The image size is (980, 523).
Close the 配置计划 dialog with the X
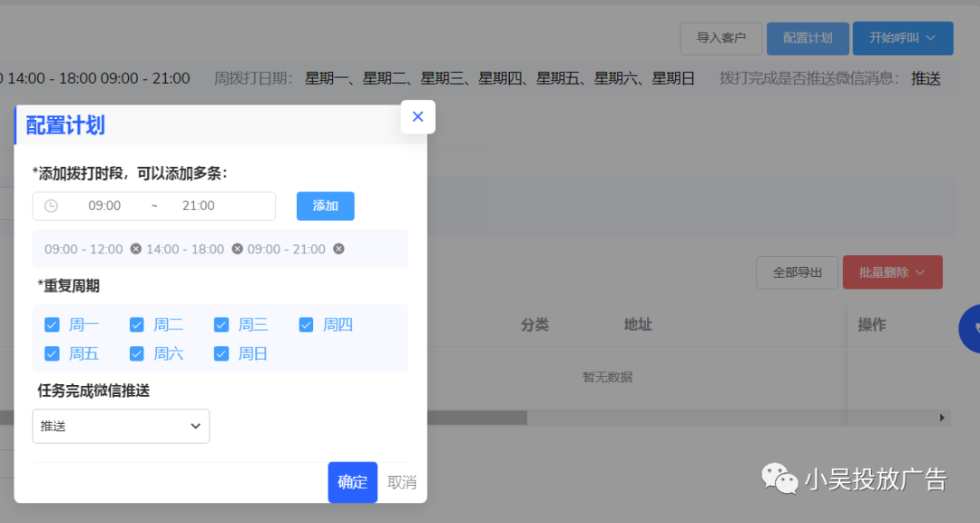[417, 116]
